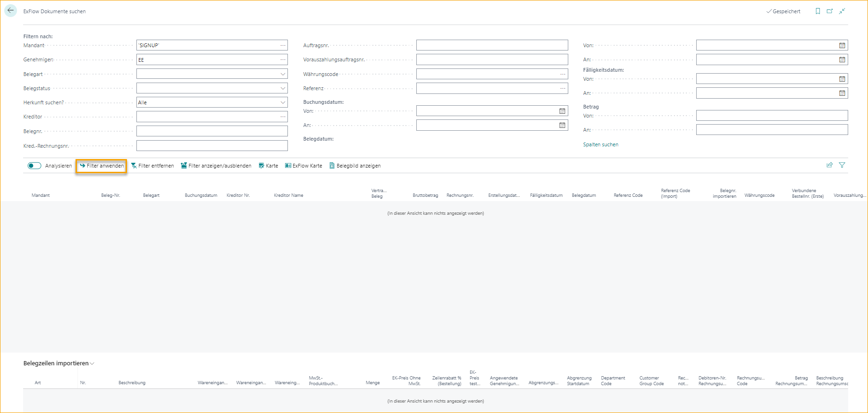The height and width of the screenshot is (413, 868).
Task: Open the Kreditor lookup ellipsis
Action: pos(283,117)
